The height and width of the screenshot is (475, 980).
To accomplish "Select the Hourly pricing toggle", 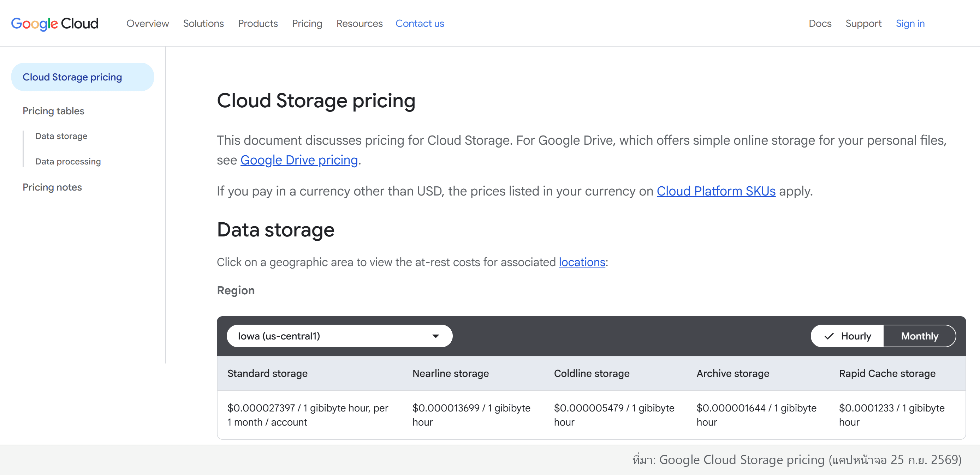I will pyautogui.click(x=847, y=336).
